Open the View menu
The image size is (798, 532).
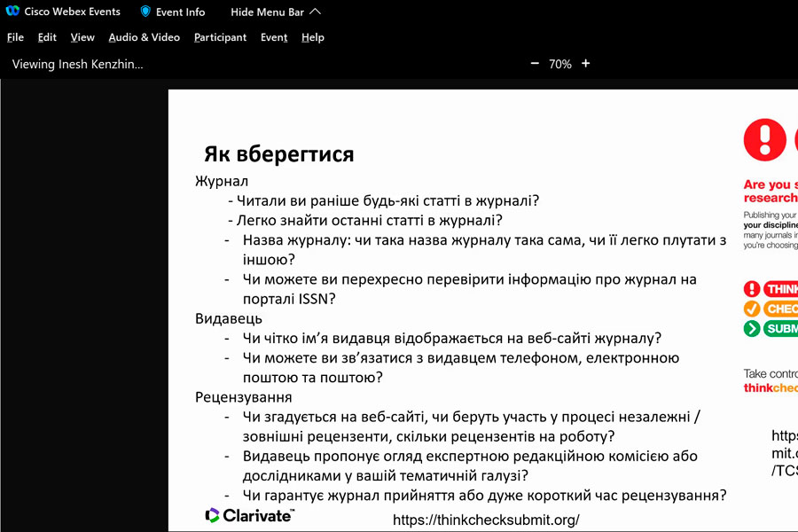pyautogui.click(x=82, y=37)
